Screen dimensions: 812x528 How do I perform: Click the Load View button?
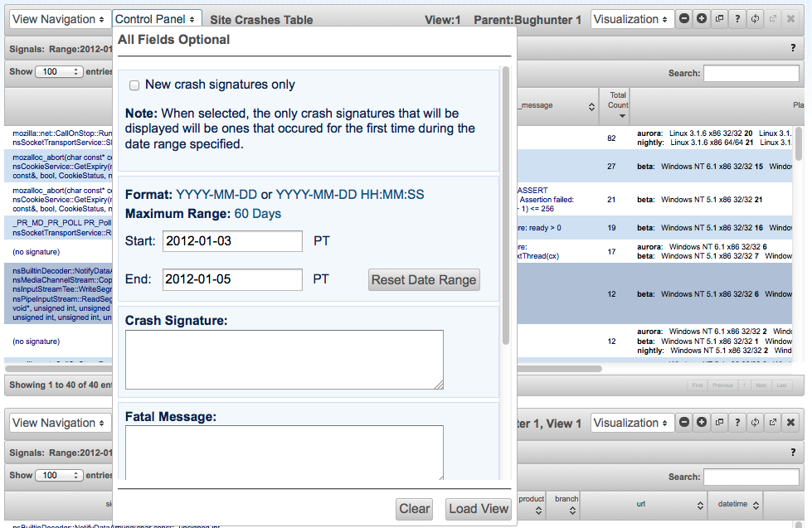(x=479, y=509)
